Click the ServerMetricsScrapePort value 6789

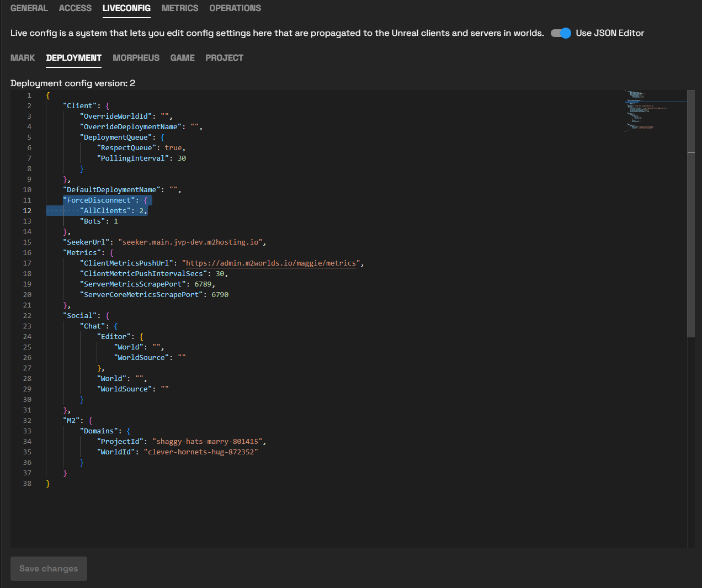(203, 284)
